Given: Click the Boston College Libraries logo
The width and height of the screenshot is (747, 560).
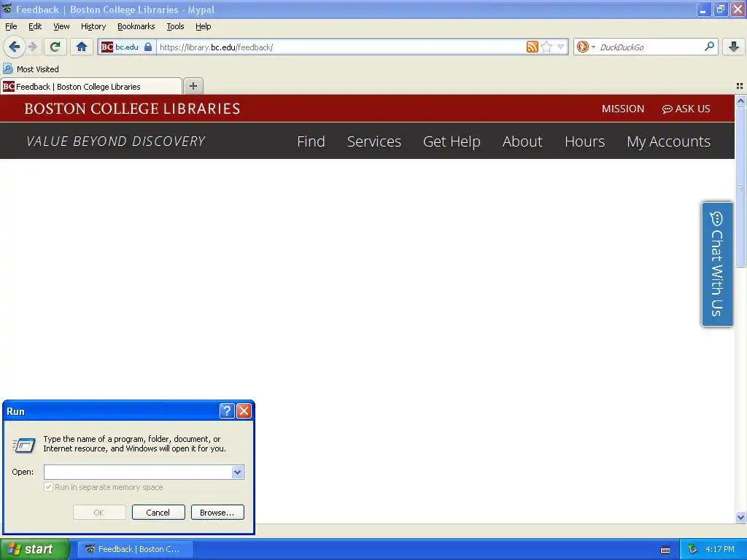Looking at the screenshot, I should [x=132, y=109].
